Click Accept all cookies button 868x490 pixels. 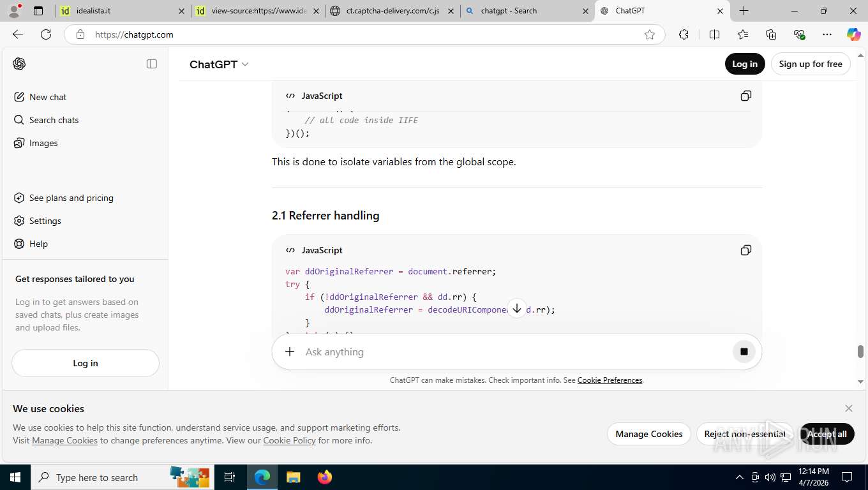pyautogui.click(x=827, y=434)
